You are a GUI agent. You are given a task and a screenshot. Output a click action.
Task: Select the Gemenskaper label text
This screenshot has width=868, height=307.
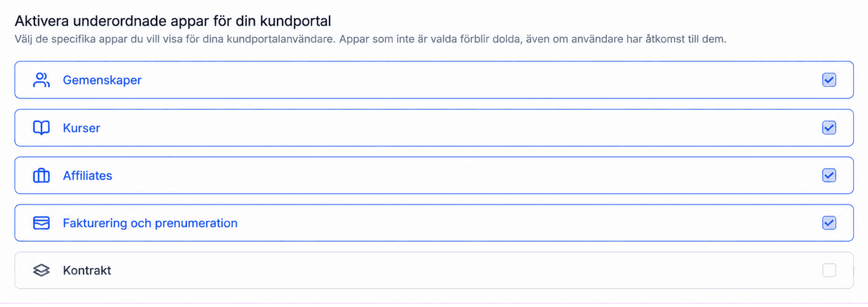tap(102, 81)
